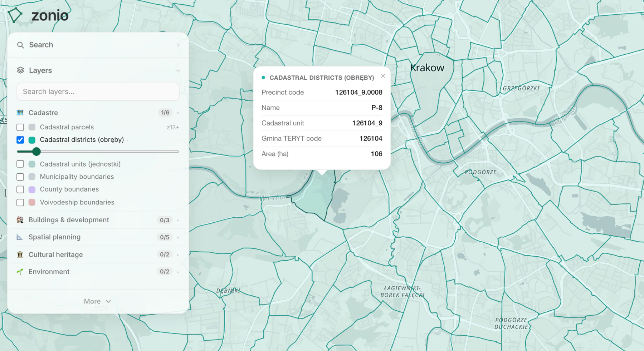This screenshot has height=351, width=644.
Task: Click the PODGÓRZE map label
Action: pos(480,172)
